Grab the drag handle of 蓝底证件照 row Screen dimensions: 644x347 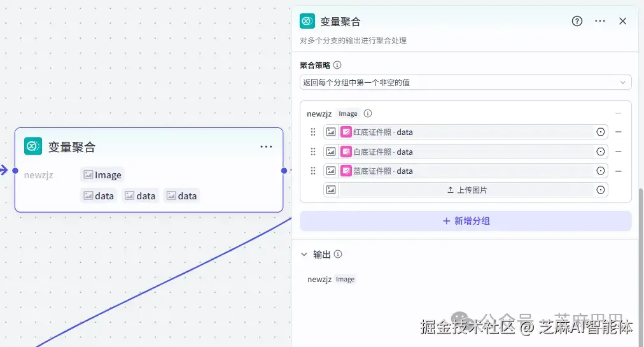pyautogui.click(x=313, y=171)
